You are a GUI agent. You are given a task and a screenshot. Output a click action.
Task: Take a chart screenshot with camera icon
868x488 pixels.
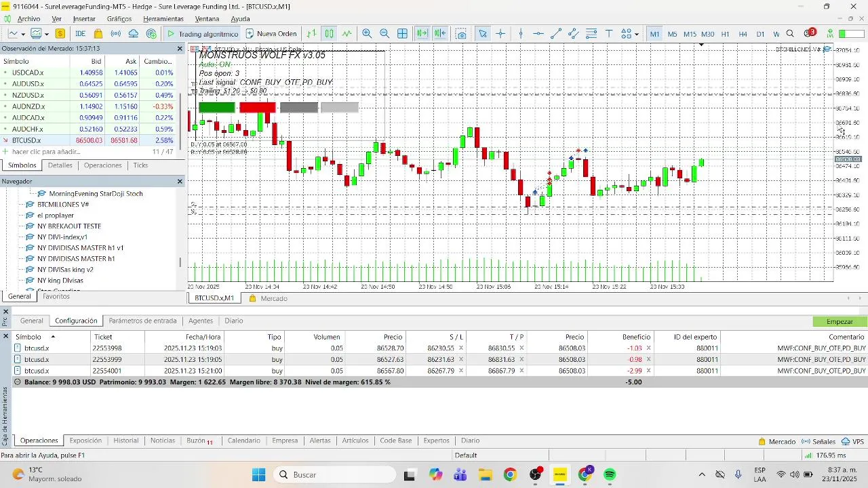click(x=461, y=33)
